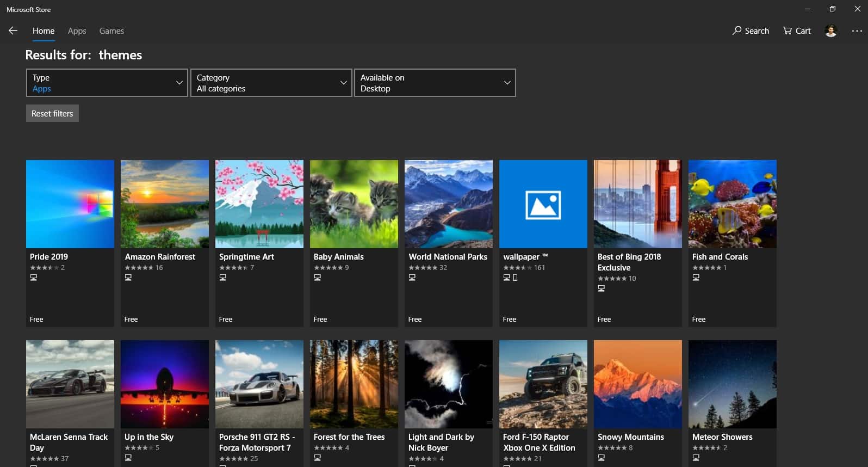This screenshot has height=467, width=868.
Task: Go to the Home tab
Action: tap(44, 31)
